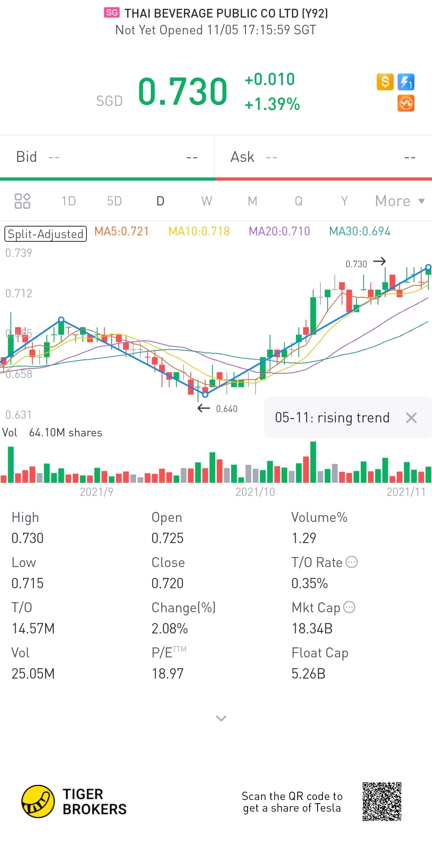Tap the +1.39% change value
Viewport: 432px width, 868px height.
pos(272,104)
